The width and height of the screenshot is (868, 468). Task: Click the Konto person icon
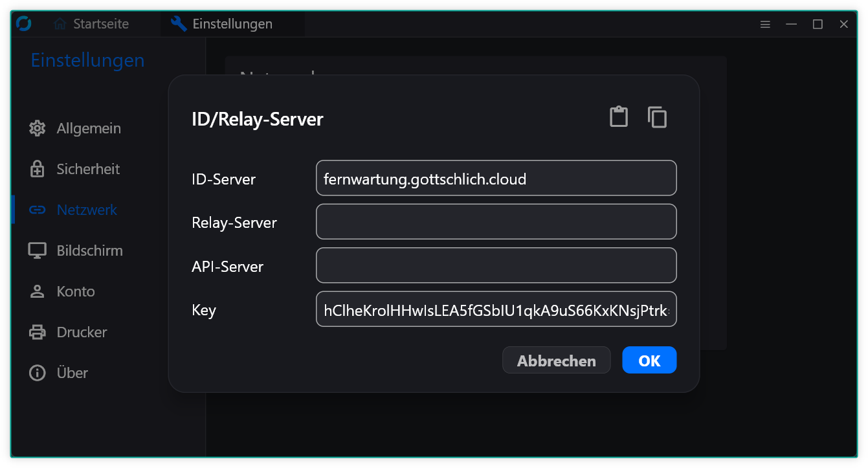(38, 291)
